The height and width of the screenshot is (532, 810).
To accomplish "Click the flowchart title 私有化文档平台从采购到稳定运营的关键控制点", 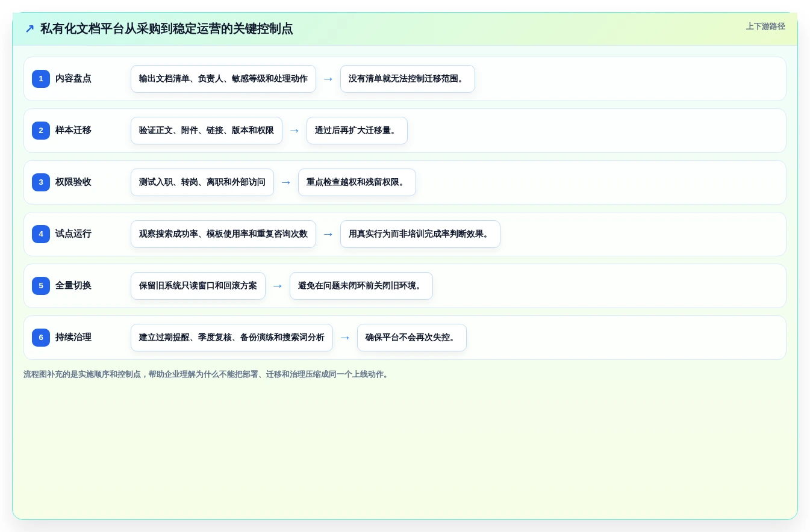I will coord(167,29).
